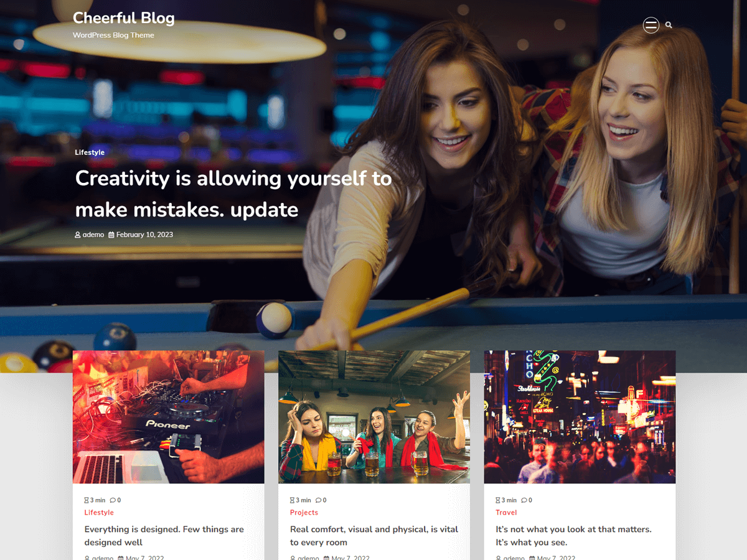This screenshot has width=747, height=560.
Task: Open the site search
Action: click(668, 25)
